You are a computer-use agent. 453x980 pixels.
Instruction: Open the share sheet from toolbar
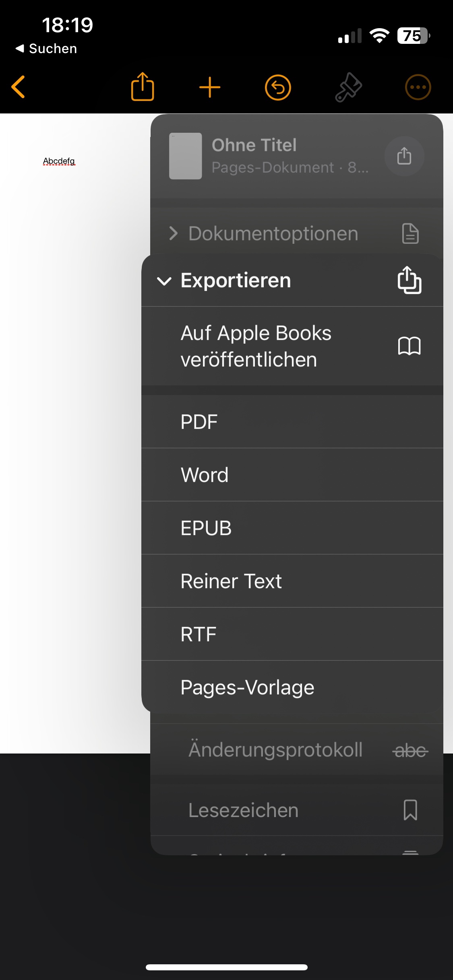(143, 87)
